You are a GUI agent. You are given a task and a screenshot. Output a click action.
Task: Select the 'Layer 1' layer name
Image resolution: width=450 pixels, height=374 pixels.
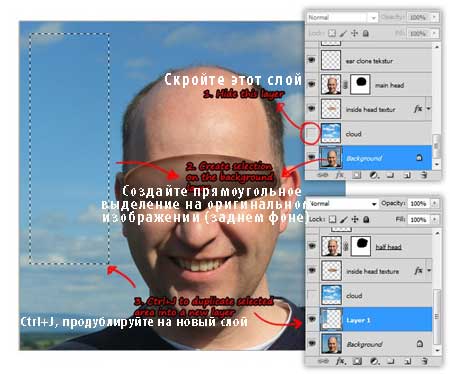[358, 320]
